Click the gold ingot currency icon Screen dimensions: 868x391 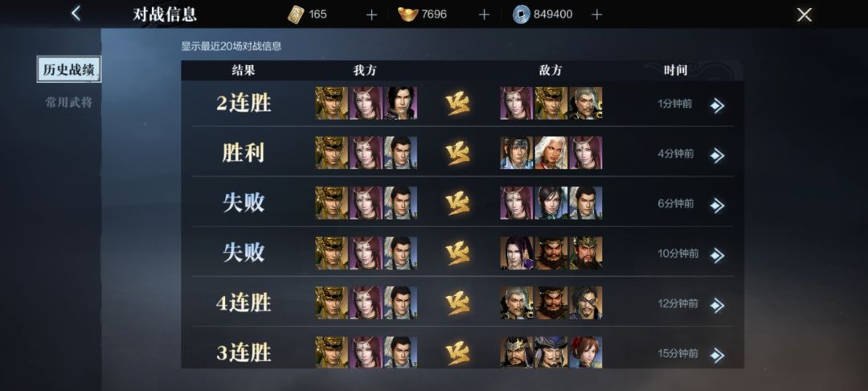[408, 14]
